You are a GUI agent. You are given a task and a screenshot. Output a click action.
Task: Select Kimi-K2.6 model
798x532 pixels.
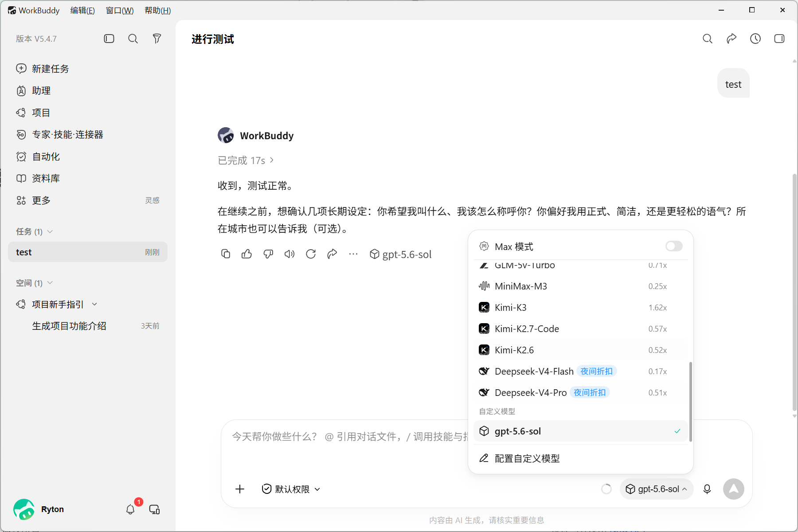(x=580, y=350)
